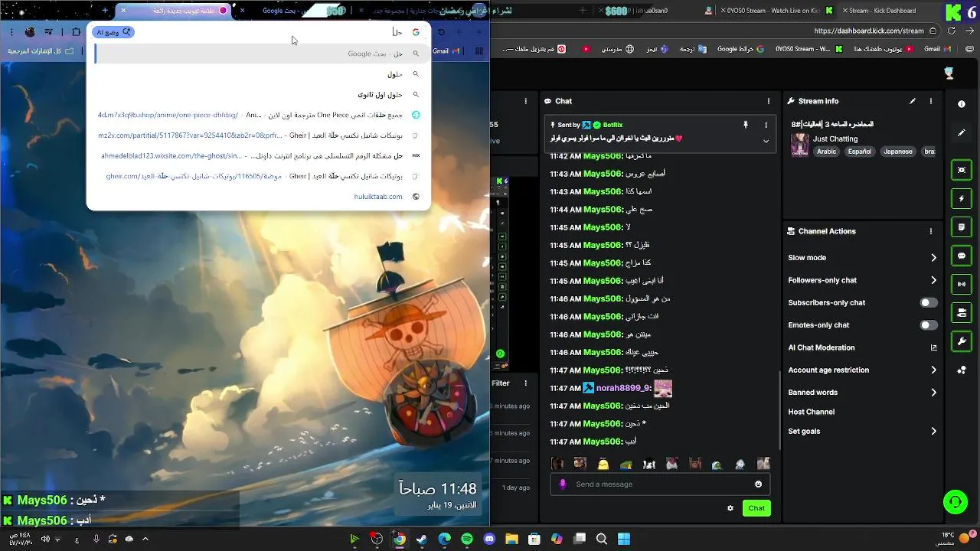Open the moderation icon below the broadcast icon
The height and width of the screenshot is (551, 980).
coord(962,312)
